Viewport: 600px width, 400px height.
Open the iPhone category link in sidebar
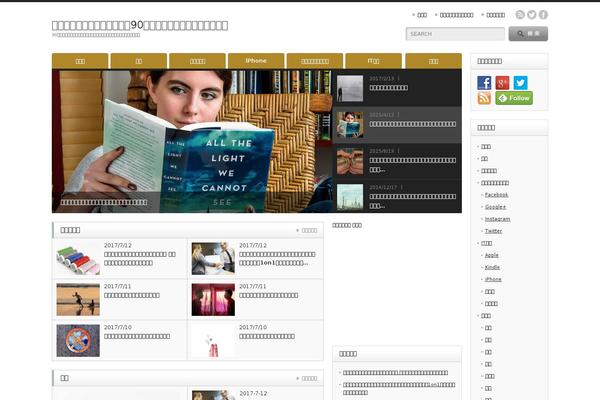[493, 279]
